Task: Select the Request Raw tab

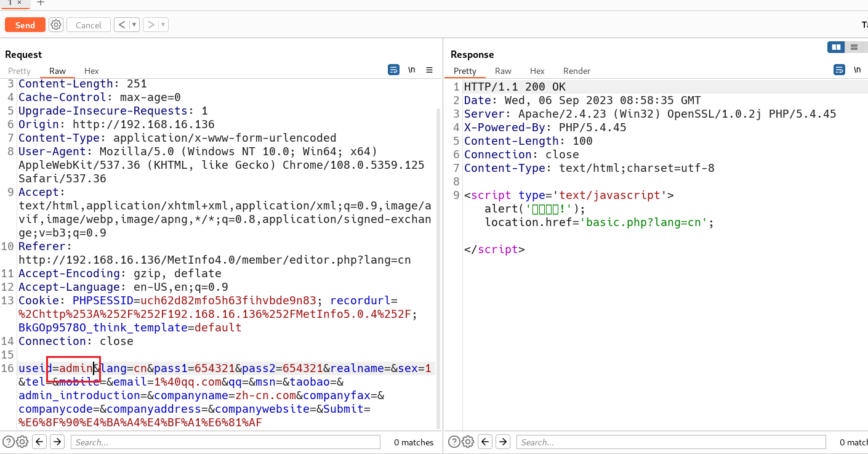Action: coord(57,71)
